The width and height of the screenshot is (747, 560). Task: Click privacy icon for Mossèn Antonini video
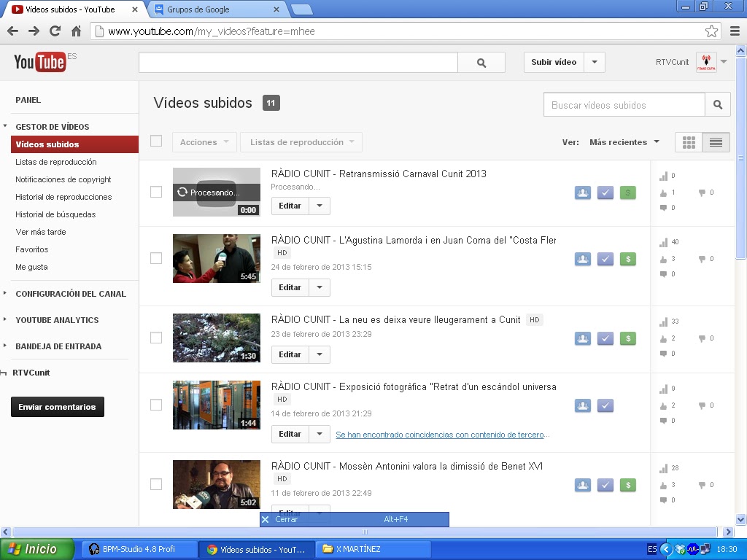click(x=583, y=485)
